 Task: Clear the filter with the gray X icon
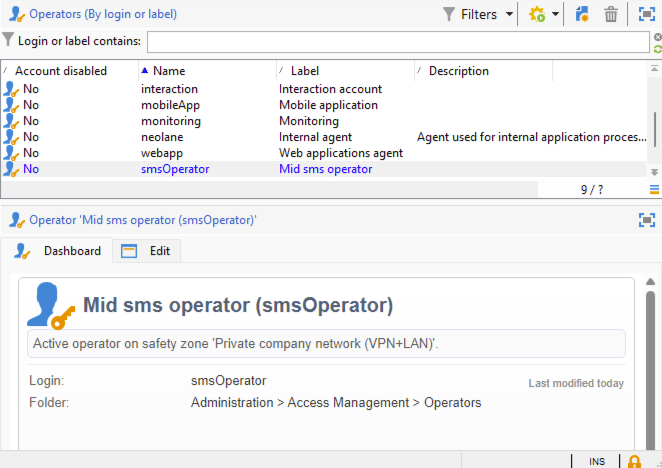tap(657, 36)
